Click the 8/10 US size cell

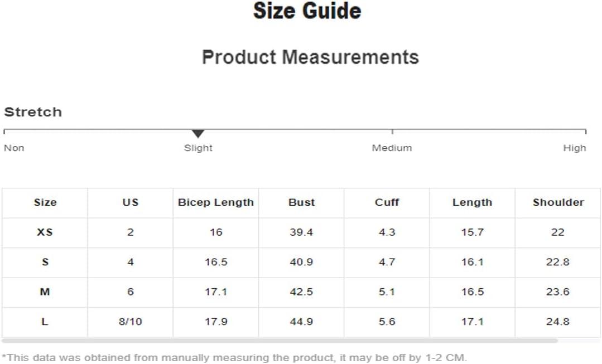click(131, 322)
